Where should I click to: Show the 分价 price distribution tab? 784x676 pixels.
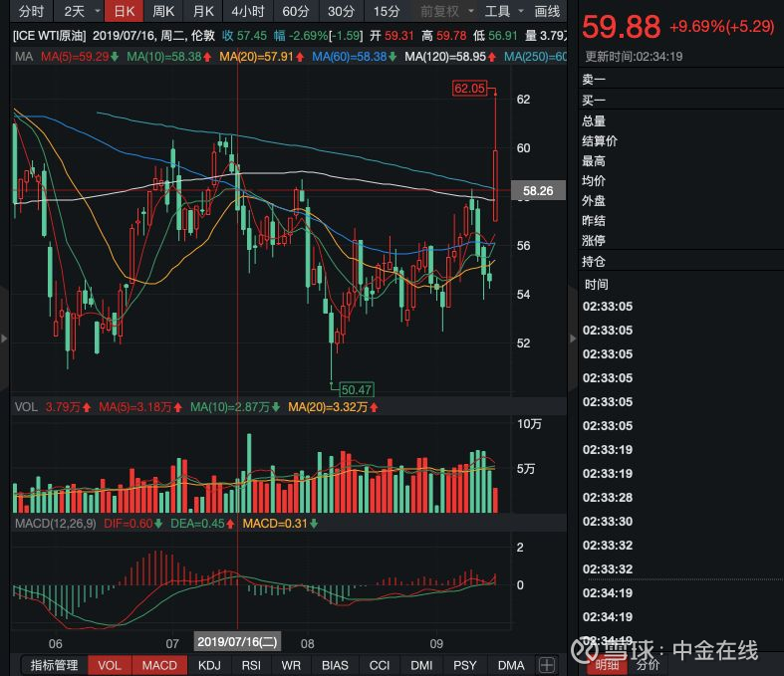pyautogui.click(x=648, y=665)
